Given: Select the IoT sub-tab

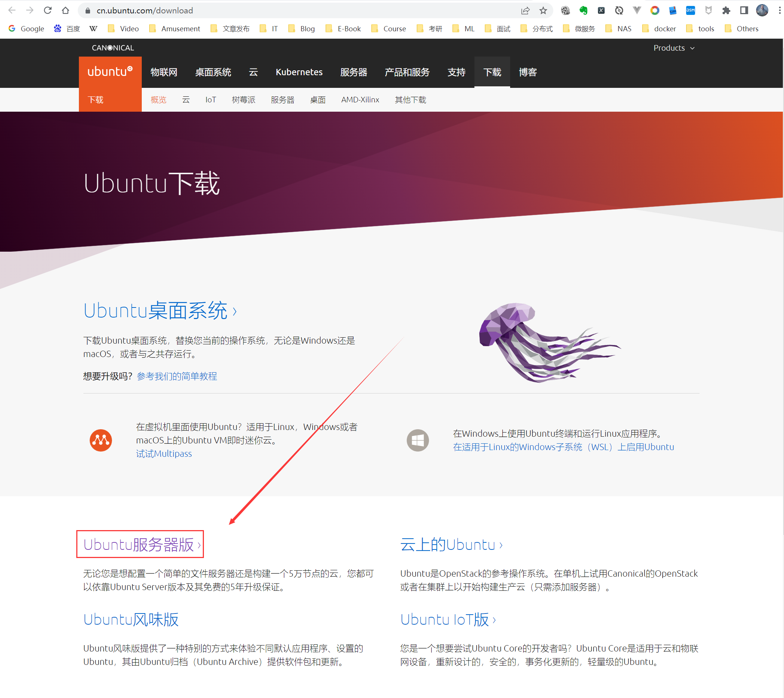Looking at the screenshot, I should (x=211, y=100).
